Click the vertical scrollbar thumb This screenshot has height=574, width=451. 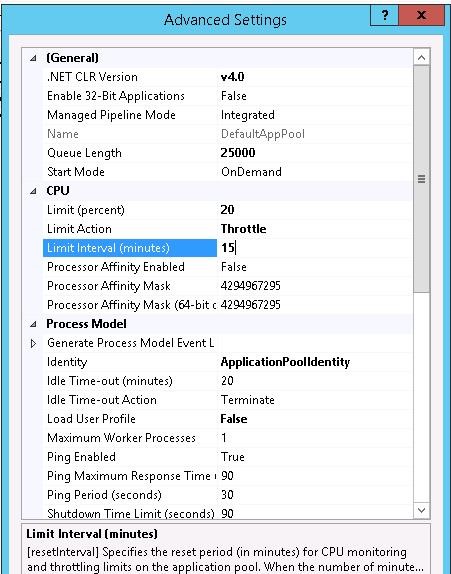click(421, 179)
